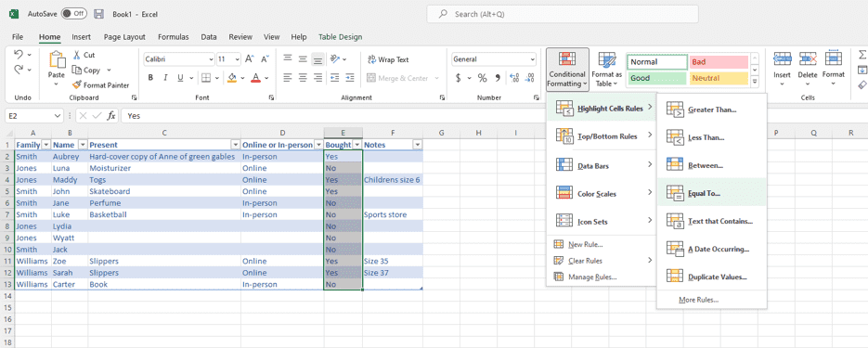Open the Icon Sets submenu
Viewport: 868px width, 348px height.
602,221
